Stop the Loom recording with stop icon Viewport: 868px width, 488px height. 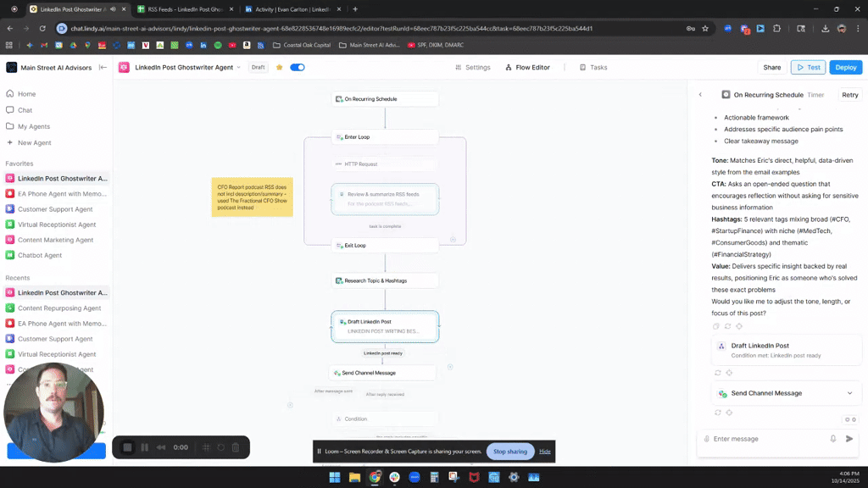[127, 447]
